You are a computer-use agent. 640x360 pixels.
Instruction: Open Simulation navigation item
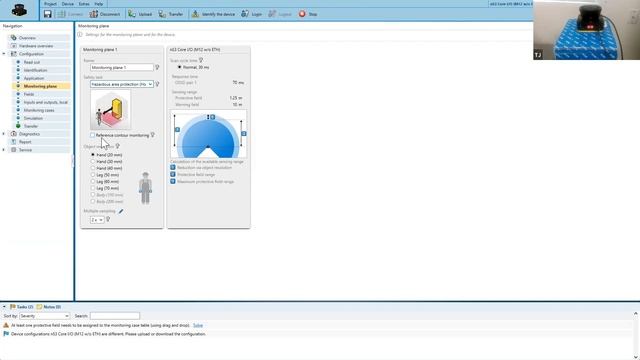click(33, 118)
